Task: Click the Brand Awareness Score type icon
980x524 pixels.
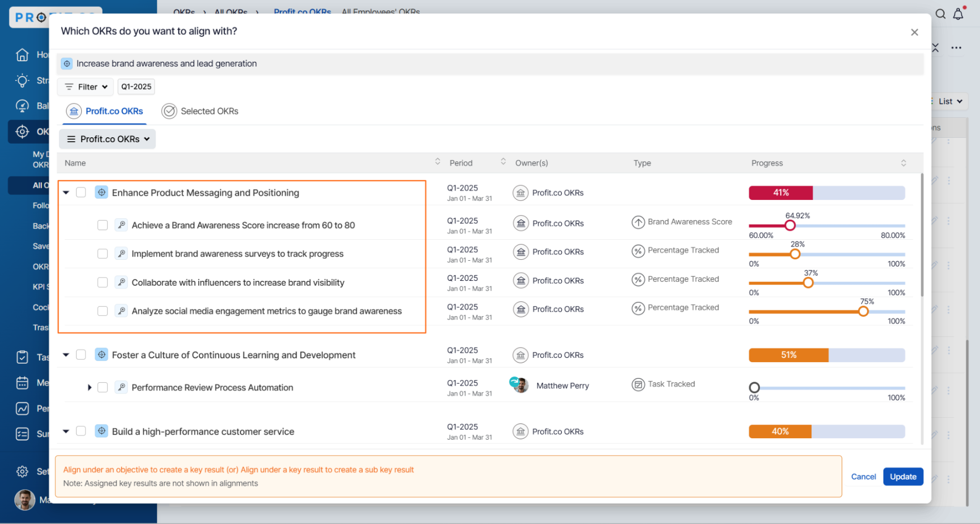Action: coord(637,222)
